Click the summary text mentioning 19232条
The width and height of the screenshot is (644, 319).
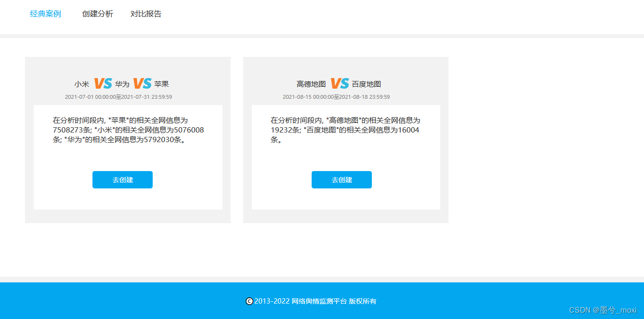(345, 130)
